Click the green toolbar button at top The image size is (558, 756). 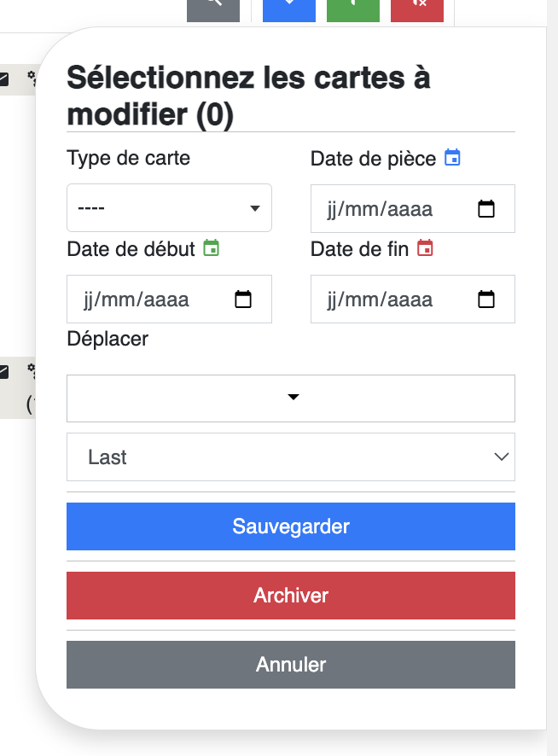(353, 10)
